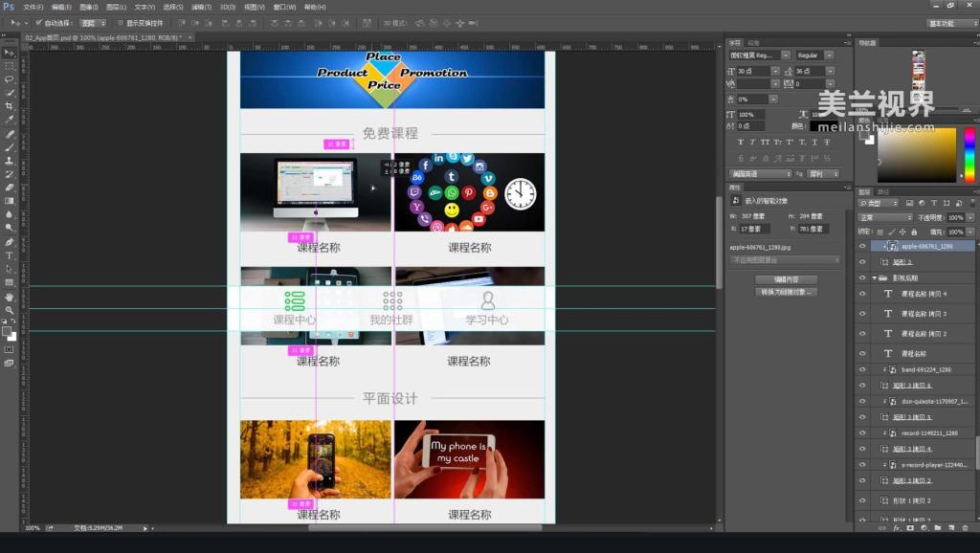Click the lock all padlock icon
980x553 pixels.
coord(914,232)
